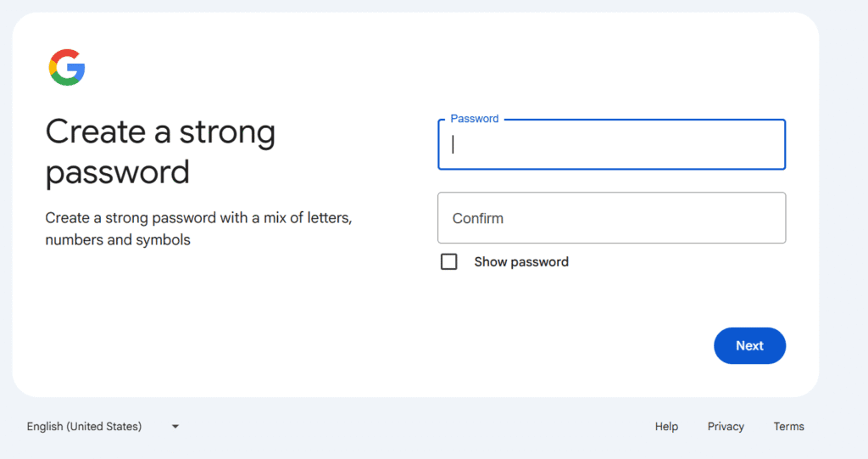Click the "Create a strong password" heading
The height and width of the screenshot is (459, 868).
coord(160,152)
